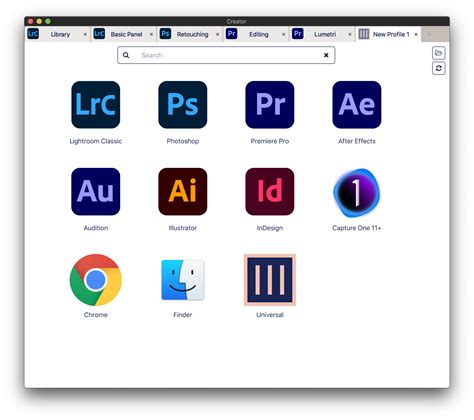
Task: Click the Capture One 11+ text label
Action: (357, 228)
